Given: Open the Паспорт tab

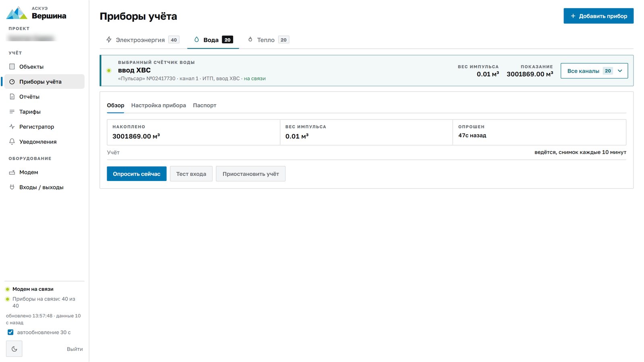Looking at the screenshot, I should coord(204,105).
